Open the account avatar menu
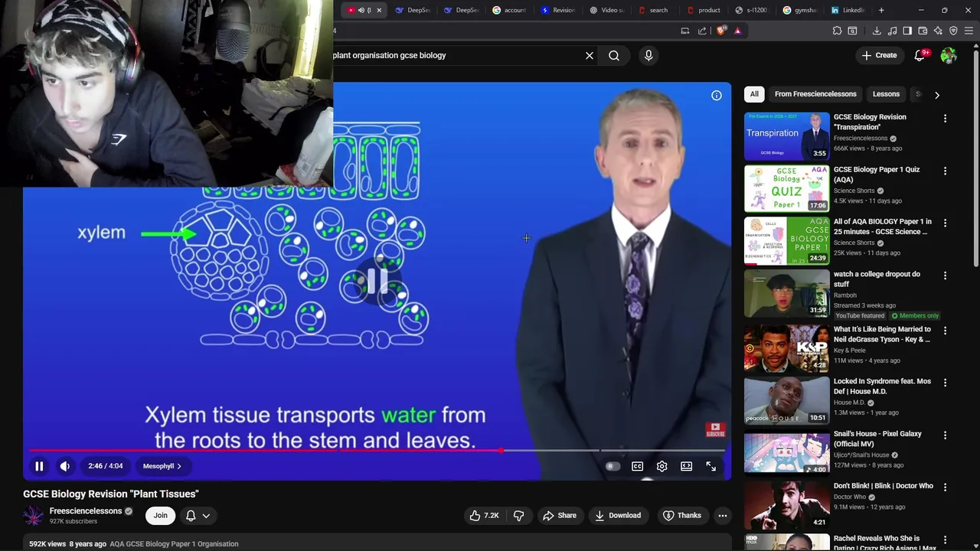This screenshot has height=551, width=980. coord(949,55)
